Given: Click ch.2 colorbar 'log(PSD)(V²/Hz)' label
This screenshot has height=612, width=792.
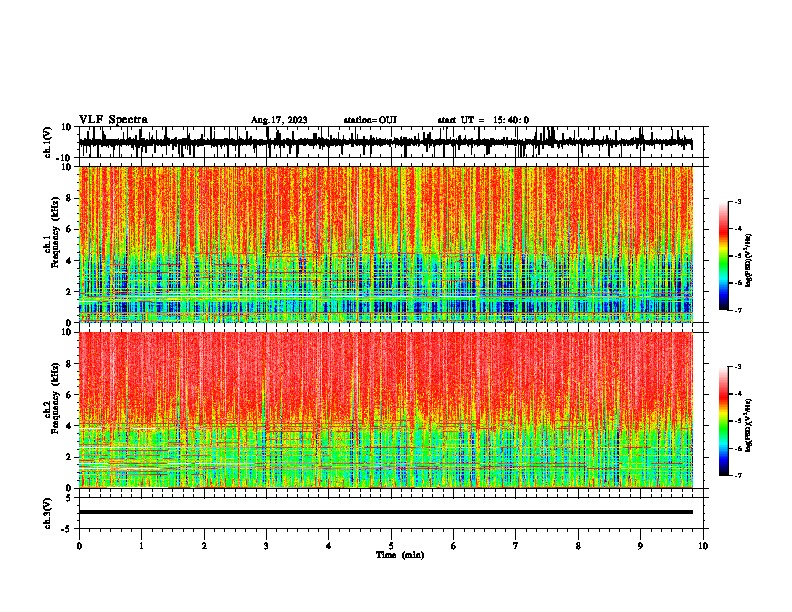Looking at the screenshot, I should [x=749, y=425].
